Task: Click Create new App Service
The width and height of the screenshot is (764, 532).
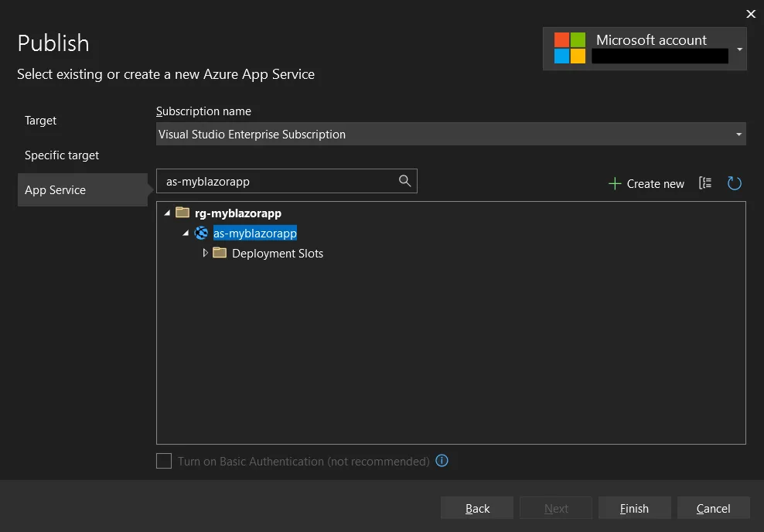Action: point(646,184)
